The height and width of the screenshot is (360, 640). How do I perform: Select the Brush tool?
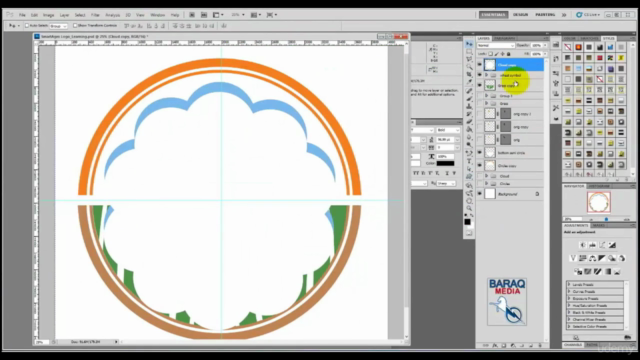click(469, 99)
